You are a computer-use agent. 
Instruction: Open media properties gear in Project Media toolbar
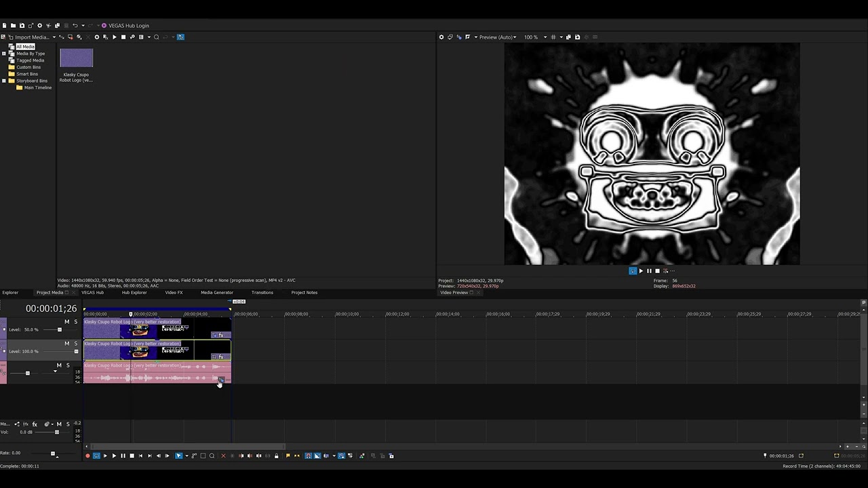coord(96,37)
